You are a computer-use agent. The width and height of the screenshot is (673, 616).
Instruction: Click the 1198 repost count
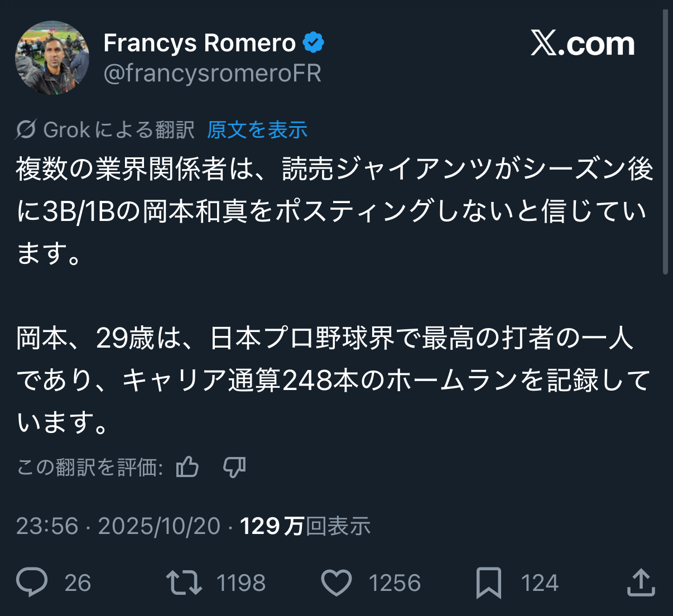tap(241, 583)
